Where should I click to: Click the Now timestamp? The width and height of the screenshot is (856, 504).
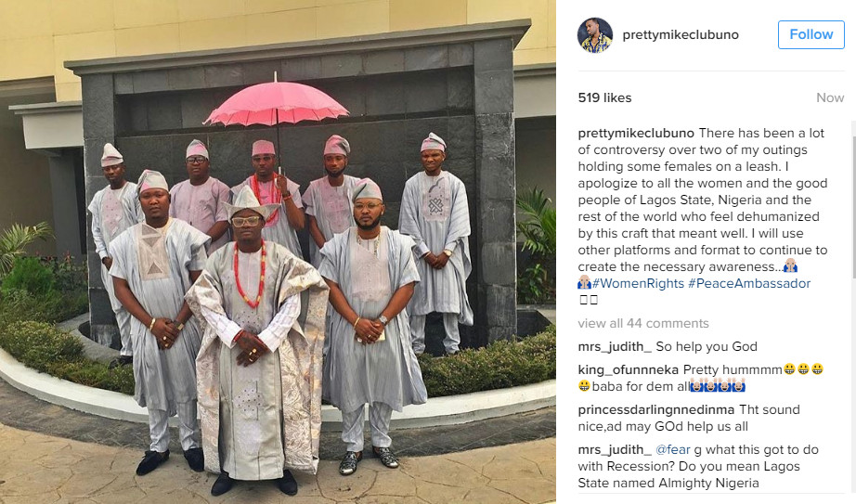point(830,97)
